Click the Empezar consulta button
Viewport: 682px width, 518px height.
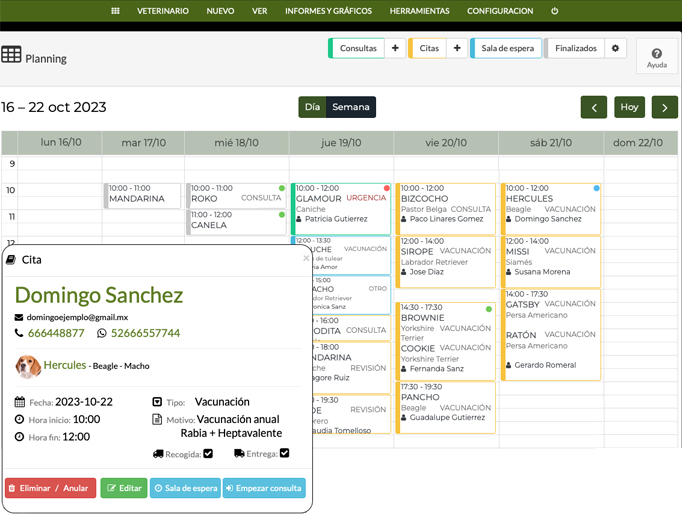(263, 488)
